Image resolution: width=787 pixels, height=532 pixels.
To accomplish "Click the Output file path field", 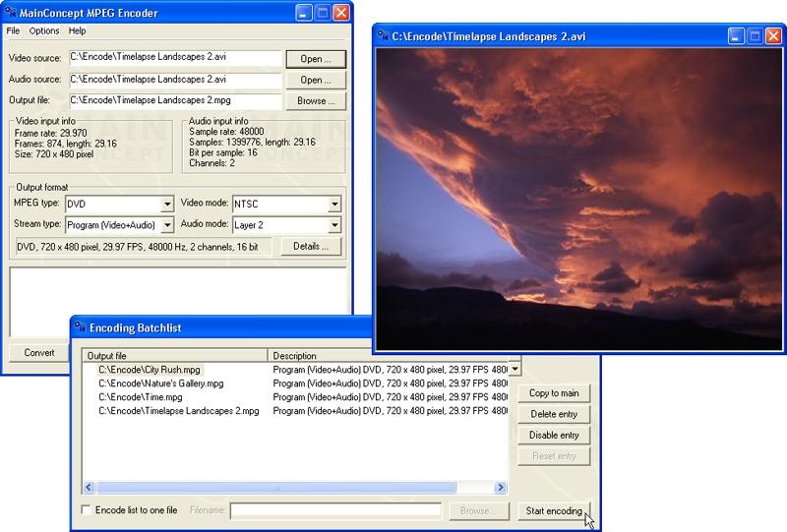I will click(175, 101).
